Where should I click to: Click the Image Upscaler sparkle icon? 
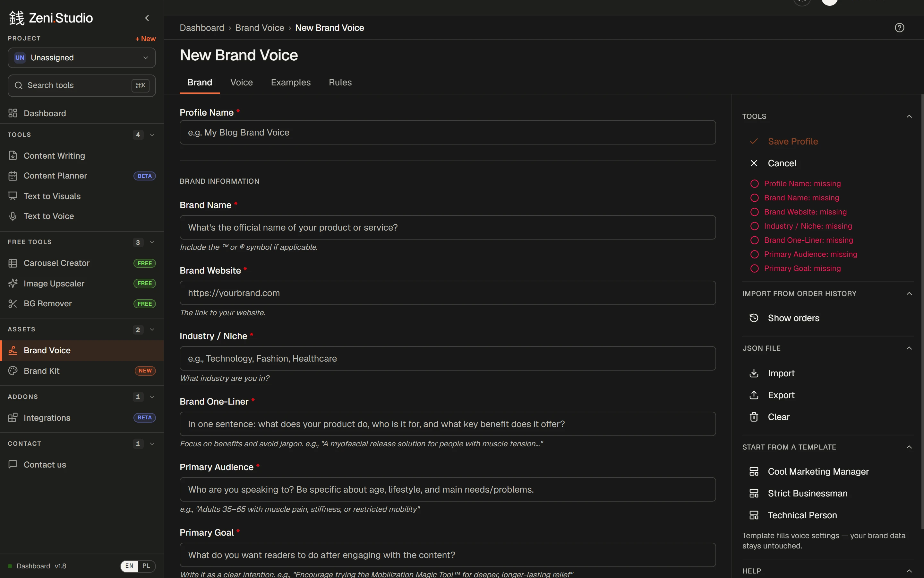coord(13,283)
